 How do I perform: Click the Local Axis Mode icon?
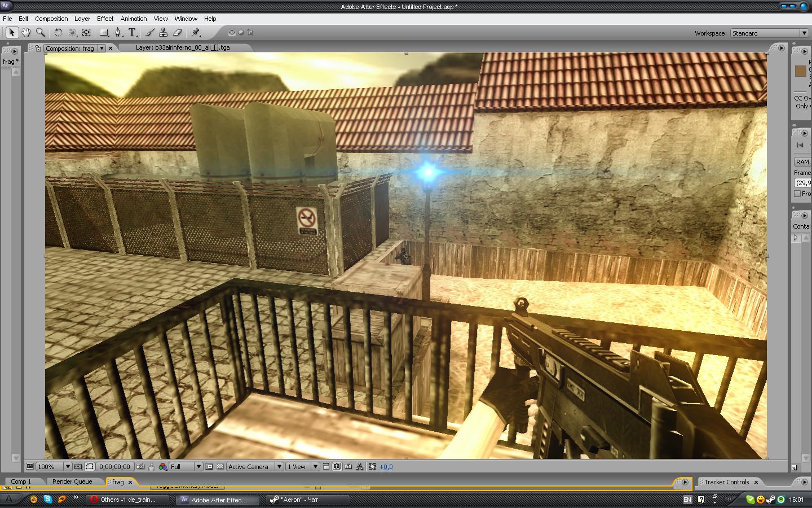(232, 33)
